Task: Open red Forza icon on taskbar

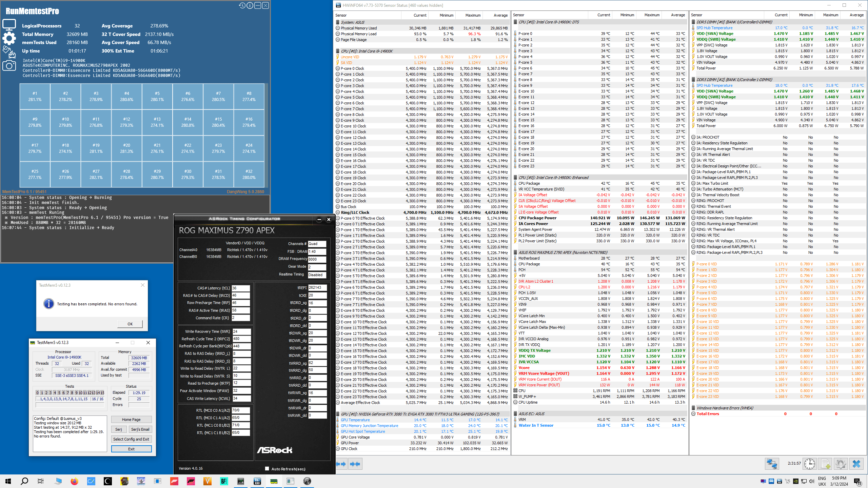Action: [174, 481]
